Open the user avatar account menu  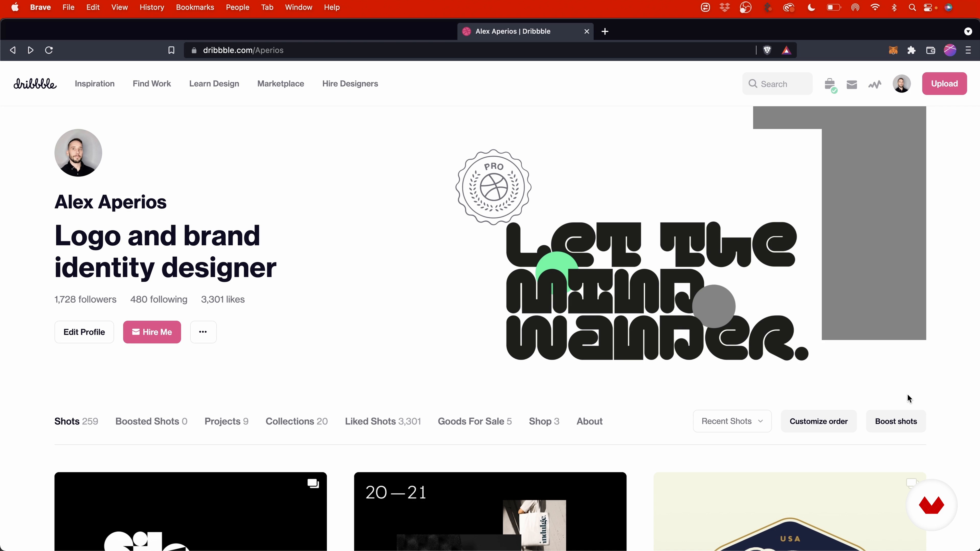click(x=901, y=84)
